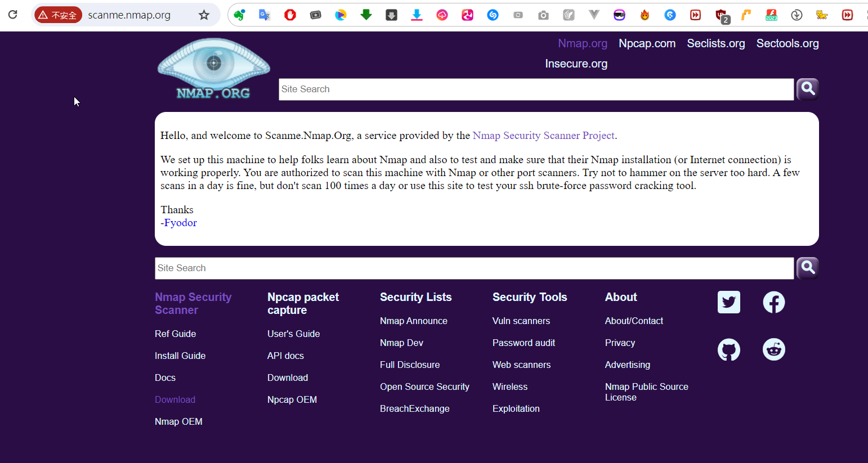Click the red not-secure warning badge
The image size is (868, 463).
(58, 15)
